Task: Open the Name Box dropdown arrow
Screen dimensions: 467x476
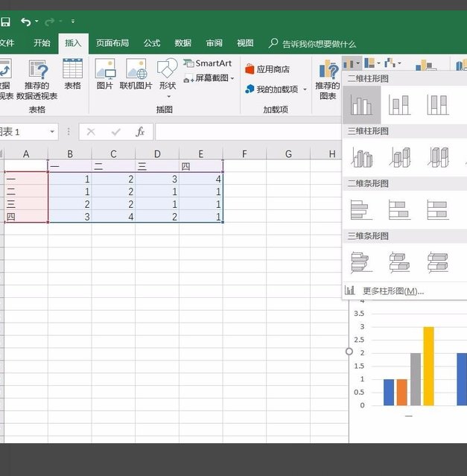Action: point(52,132)
